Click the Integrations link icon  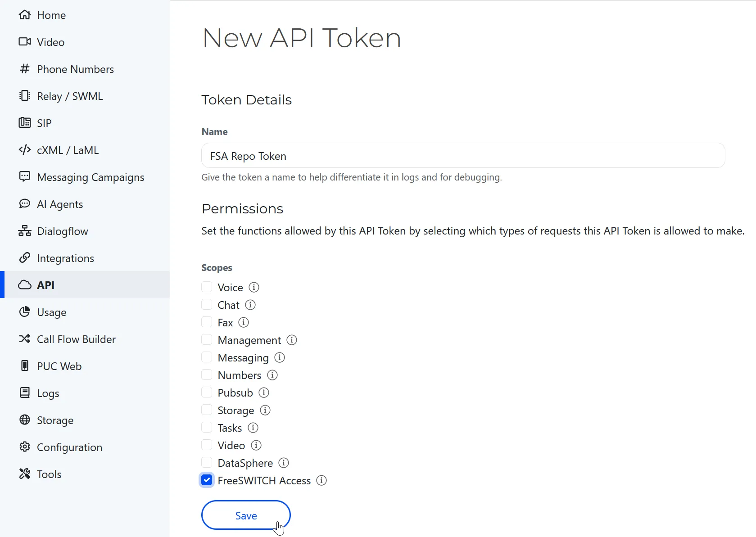click(25, 258)
